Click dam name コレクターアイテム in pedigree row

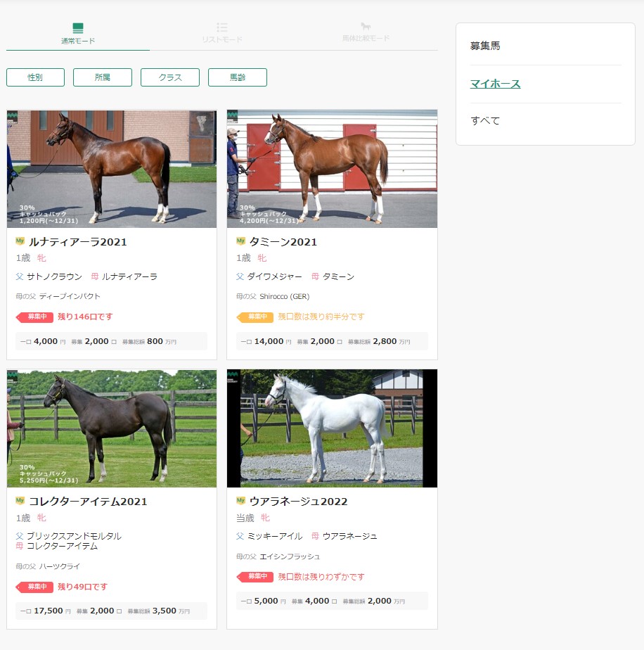[62, 546]
